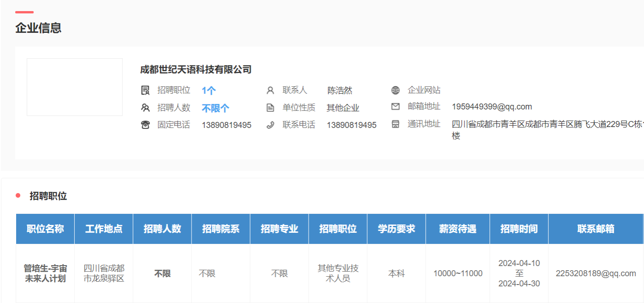644x303 pixels.
Task: Click the company website globe icon
Action: (395, 90)
